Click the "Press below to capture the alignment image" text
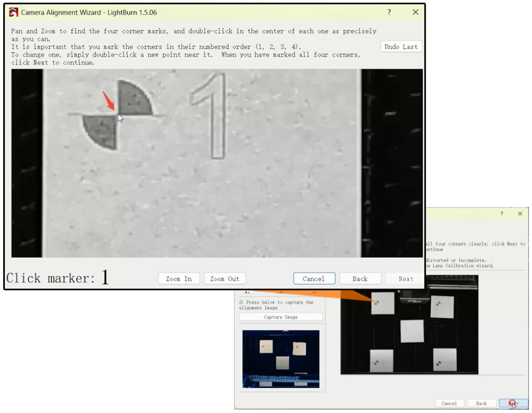 coord(277,305)
